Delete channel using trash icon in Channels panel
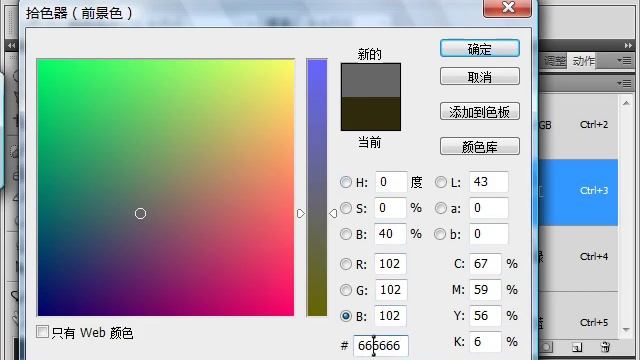640x360 pixels. pyautogui.click(x=605, y=347)
